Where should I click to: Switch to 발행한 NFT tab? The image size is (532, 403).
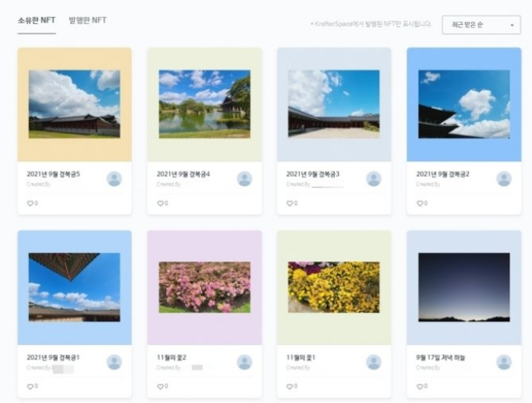pos(88,20)
